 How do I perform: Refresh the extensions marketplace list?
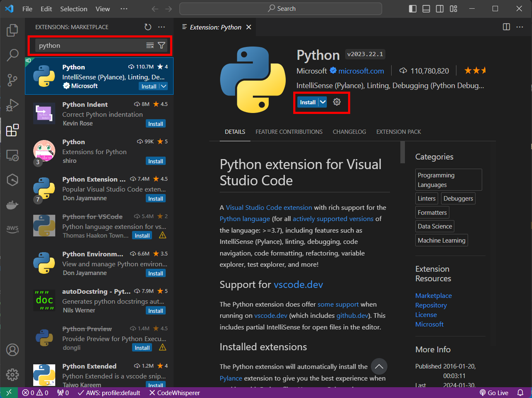click(148, 27)
